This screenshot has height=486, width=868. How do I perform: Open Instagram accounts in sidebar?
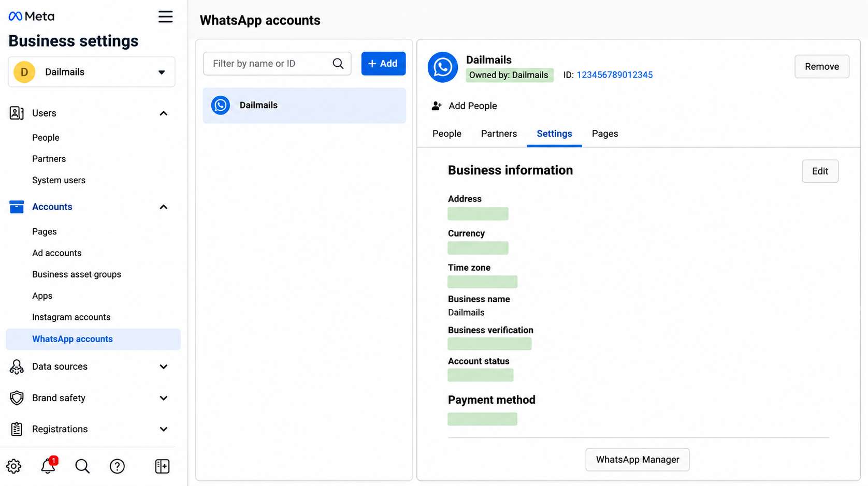(x=71, y=317)
